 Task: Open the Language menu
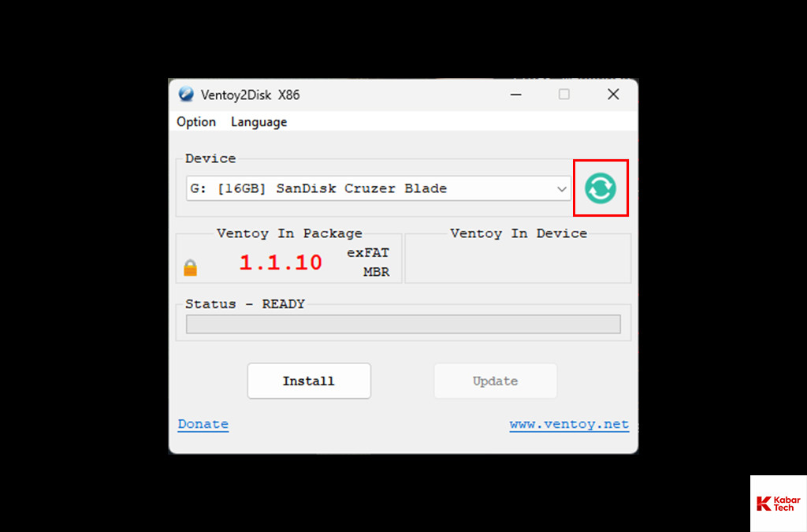point(258,122)
